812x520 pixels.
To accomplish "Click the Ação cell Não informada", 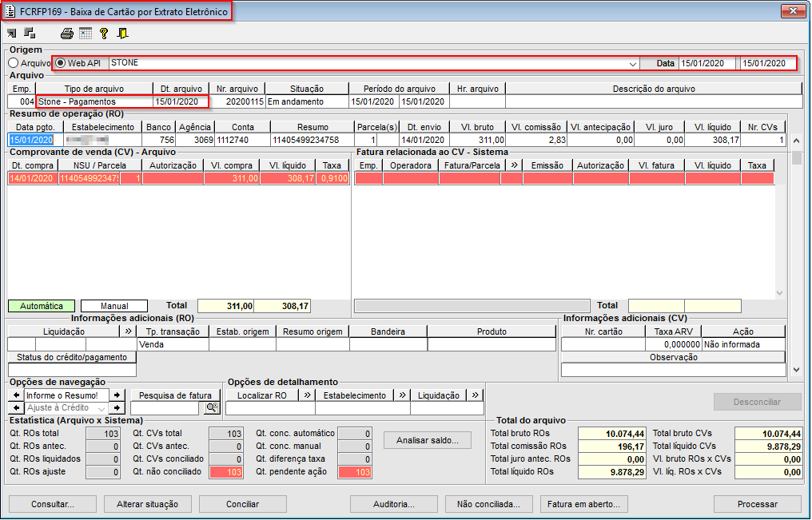I will [743, 344].
